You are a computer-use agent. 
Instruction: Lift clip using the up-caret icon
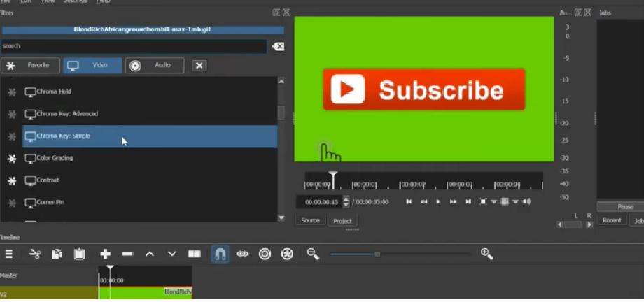pos(150,254)
